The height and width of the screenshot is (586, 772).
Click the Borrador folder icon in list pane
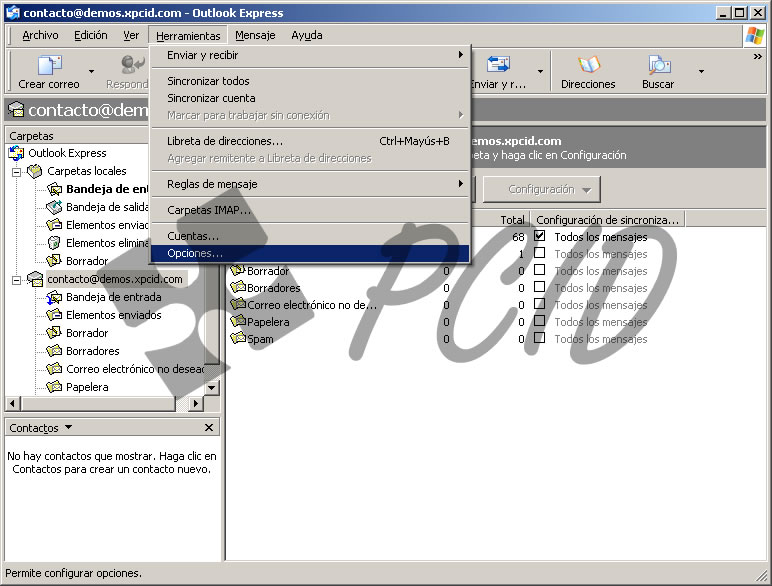238,270
